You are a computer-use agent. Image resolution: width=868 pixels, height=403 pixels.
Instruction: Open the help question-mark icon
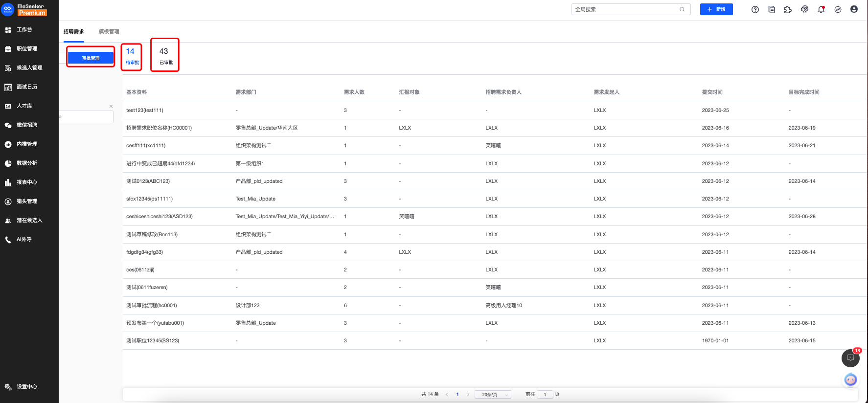tap(755, 9)
